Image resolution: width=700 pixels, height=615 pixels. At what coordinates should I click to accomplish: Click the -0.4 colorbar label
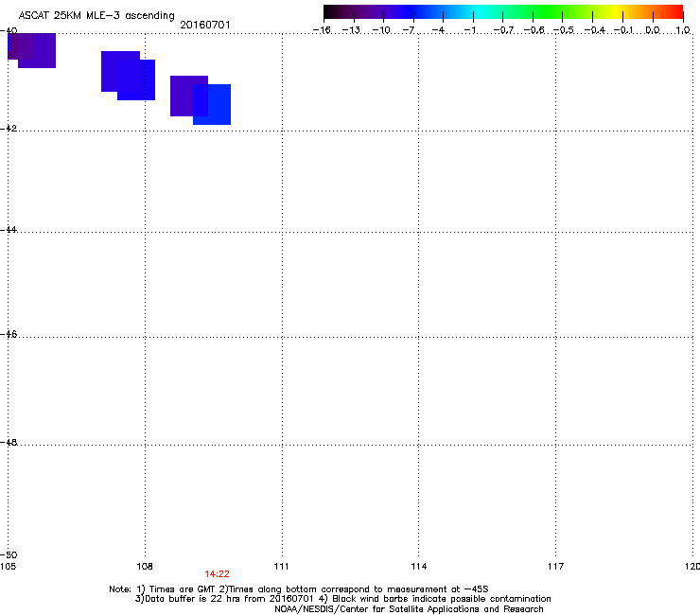[595, 30]
